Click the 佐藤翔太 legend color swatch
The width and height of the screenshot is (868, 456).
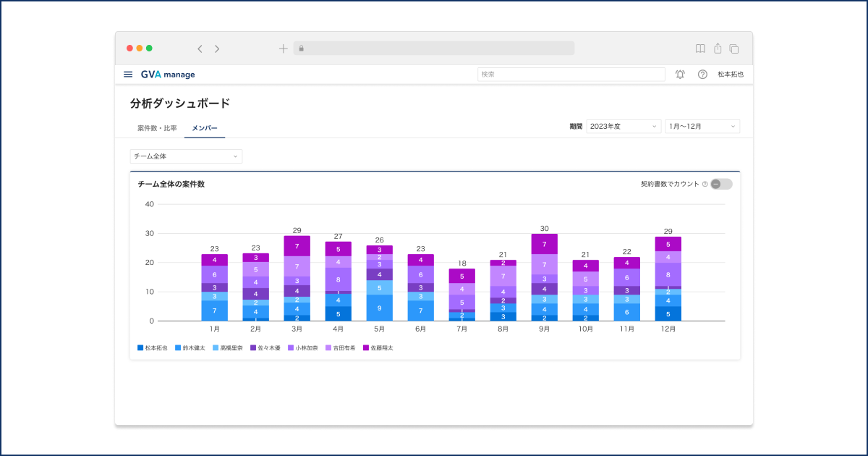366,348
